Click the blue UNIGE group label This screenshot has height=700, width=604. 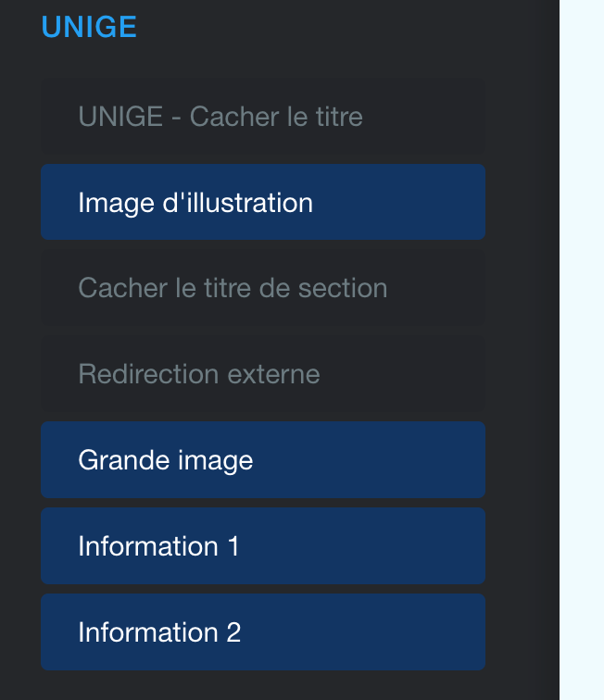tap(89, 27)
